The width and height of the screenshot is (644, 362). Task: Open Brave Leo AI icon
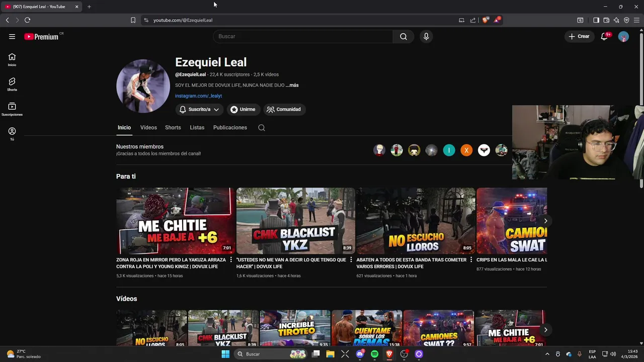pos(616,20)
